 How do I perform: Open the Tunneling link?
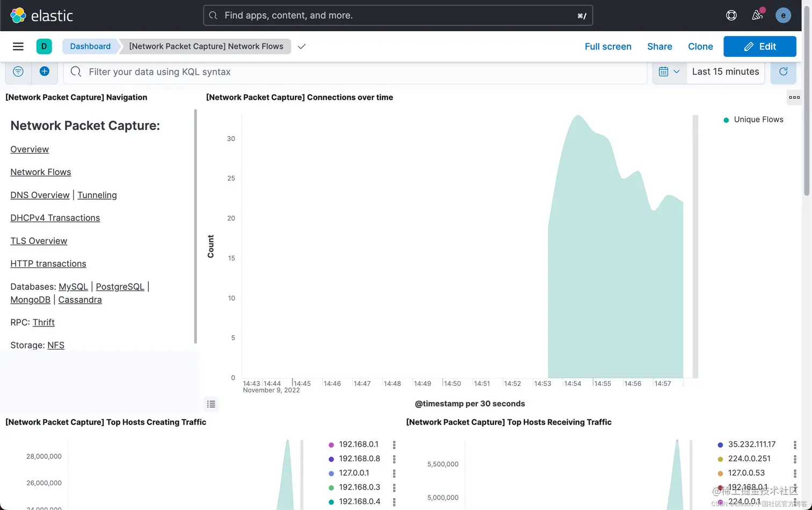pos(97,195)
